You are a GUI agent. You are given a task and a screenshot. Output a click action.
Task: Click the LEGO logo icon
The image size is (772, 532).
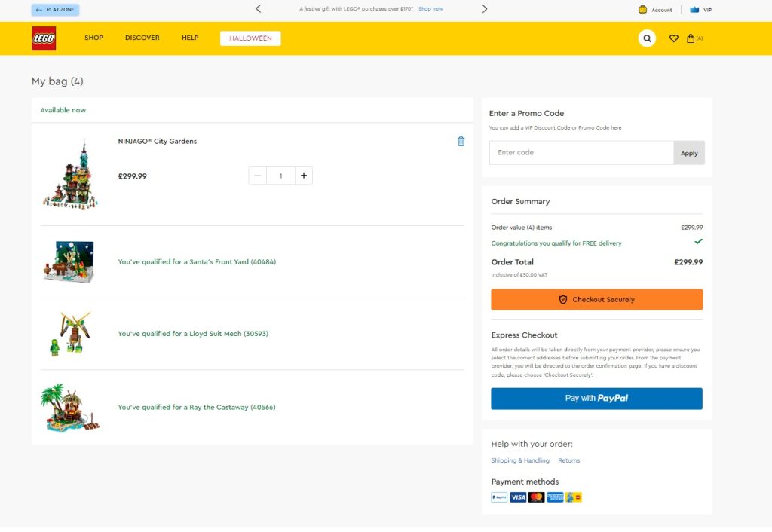[44, 38]
